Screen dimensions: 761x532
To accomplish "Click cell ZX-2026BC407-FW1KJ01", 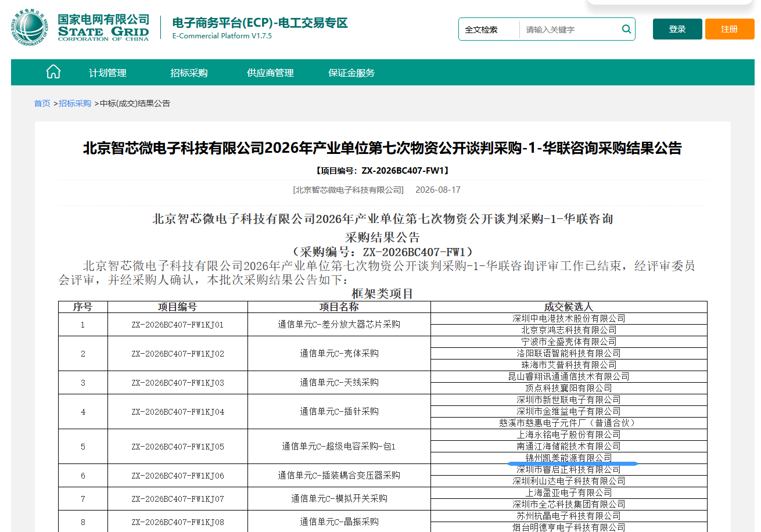I will pyautogui.click(x=178, y=324).
